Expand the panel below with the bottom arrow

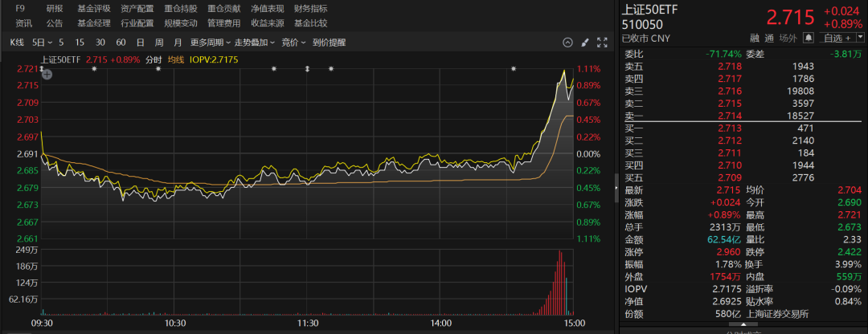742,324
